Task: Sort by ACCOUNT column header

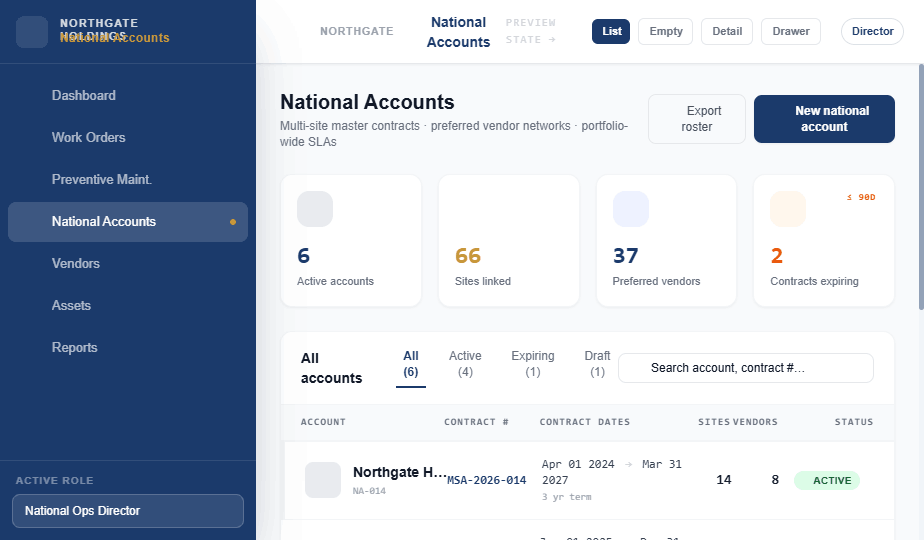Action: coord(323,422)
